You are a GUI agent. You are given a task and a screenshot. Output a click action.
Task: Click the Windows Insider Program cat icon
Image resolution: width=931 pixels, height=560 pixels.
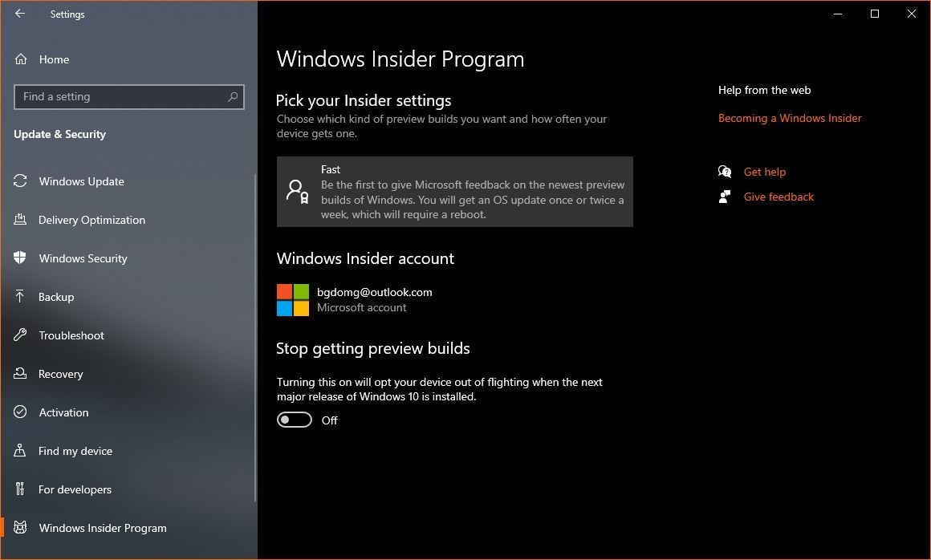coord(20,527)
